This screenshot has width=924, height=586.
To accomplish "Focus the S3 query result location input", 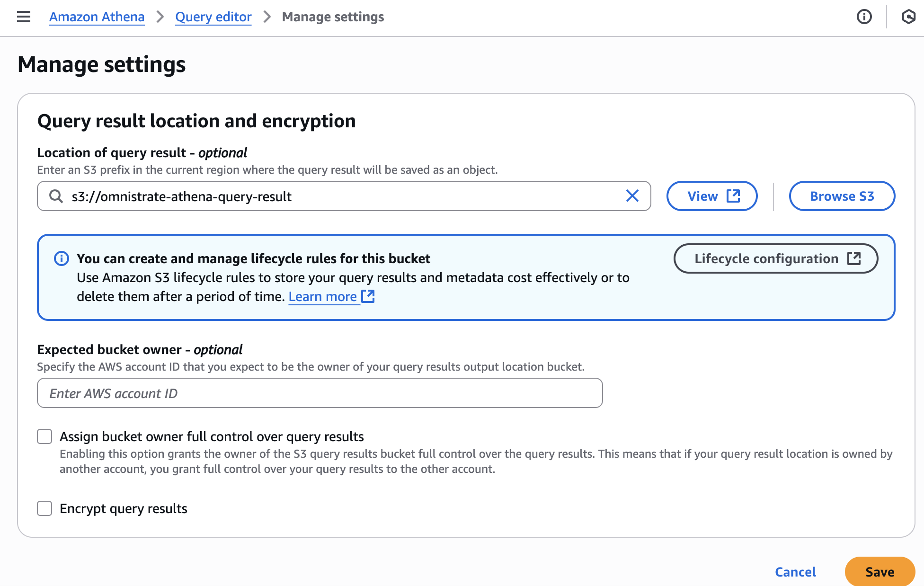I will [x=344, y=196].
